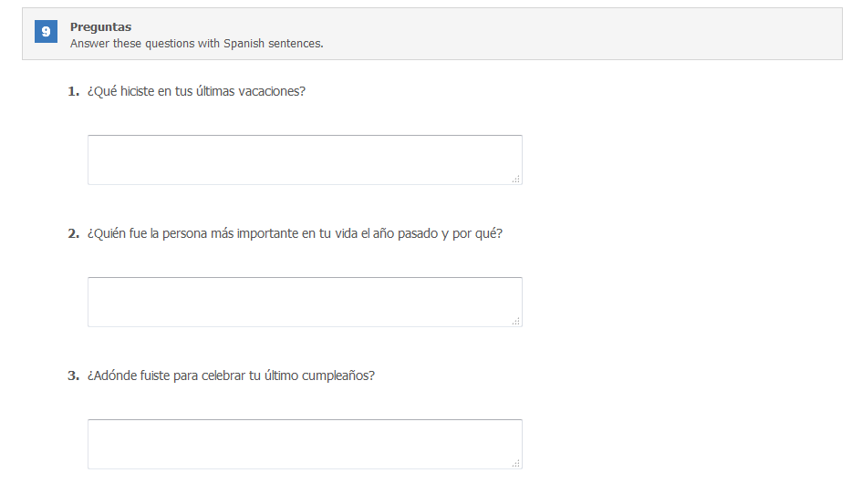Viewport: 862px width, 504px height.
Task: Grab the resize handle of second answer box
Action: tap(515, 321)
